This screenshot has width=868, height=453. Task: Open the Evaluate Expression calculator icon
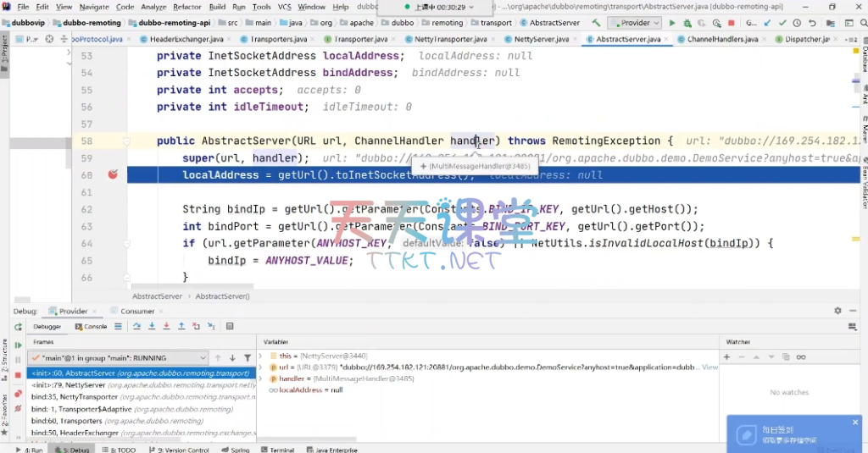click(230, 326)
